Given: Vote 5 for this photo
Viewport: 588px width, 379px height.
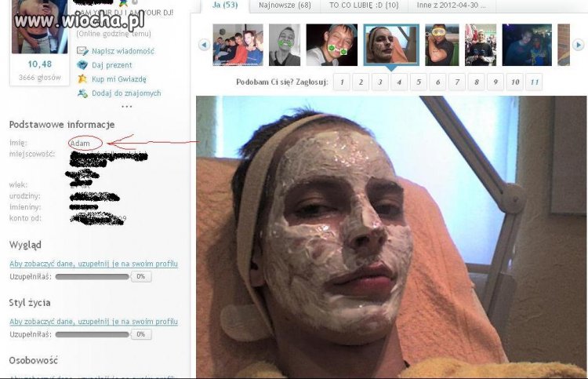Looking at the screenshot, I should tap(419, 82).
